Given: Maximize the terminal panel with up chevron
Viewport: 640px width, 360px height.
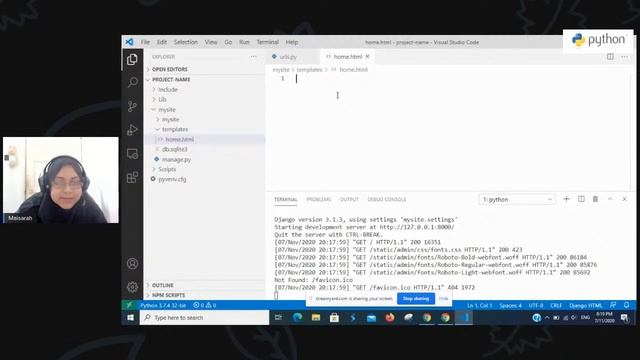Looking at the screenshot, I should (x=610, y=199).
